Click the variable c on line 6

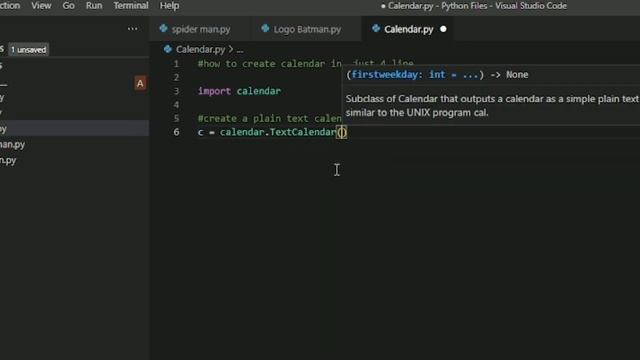tap(200, 132)
